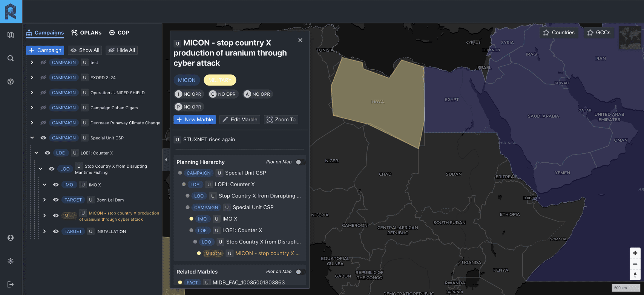Open the map icon in left sidebar

(x=11, y=35)
